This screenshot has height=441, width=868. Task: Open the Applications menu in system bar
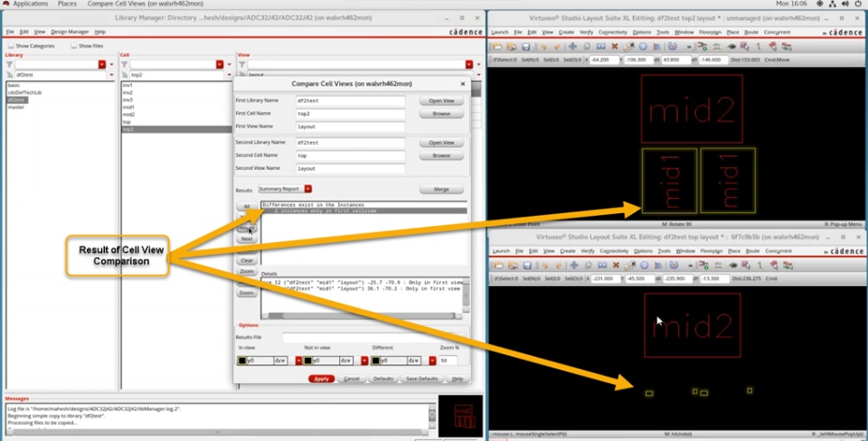coord(30,4)
